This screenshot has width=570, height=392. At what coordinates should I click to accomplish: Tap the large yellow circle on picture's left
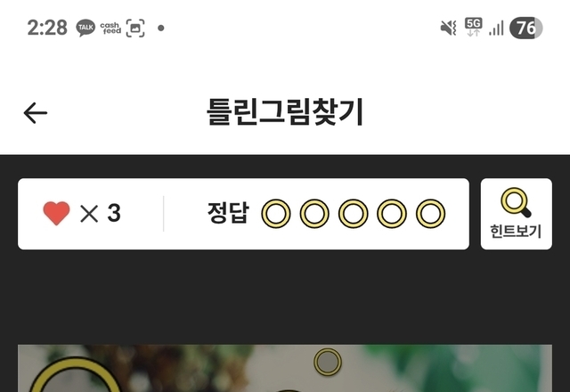pos(75,374)
